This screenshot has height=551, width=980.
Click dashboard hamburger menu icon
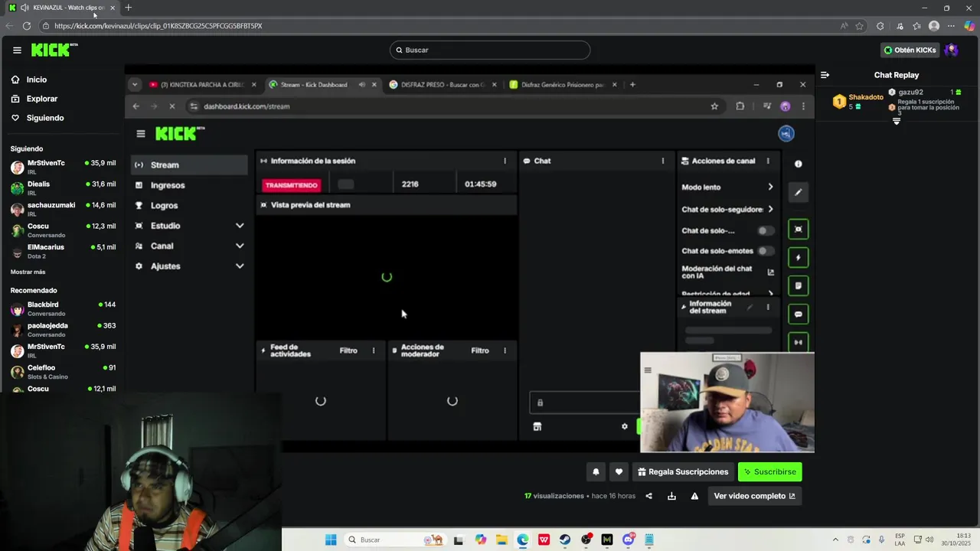tap(141, 134)
